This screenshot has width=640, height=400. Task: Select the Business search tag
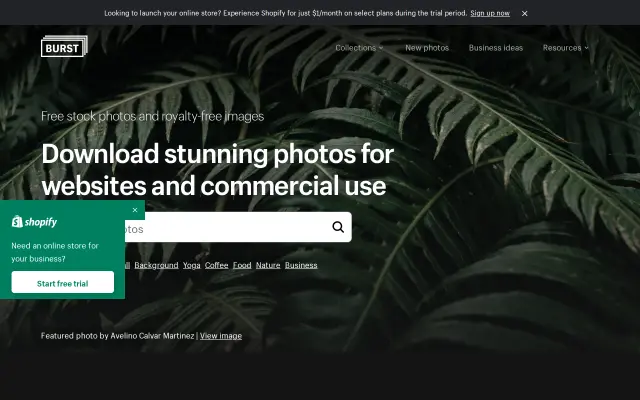[x=301, y=265]
